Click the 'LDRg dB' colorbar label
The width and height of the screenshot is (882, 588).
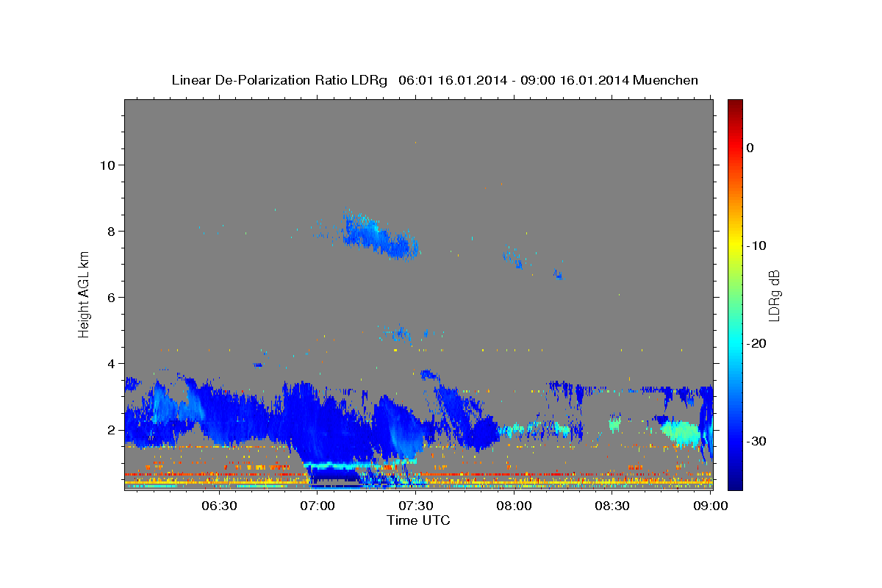point(773,295)
